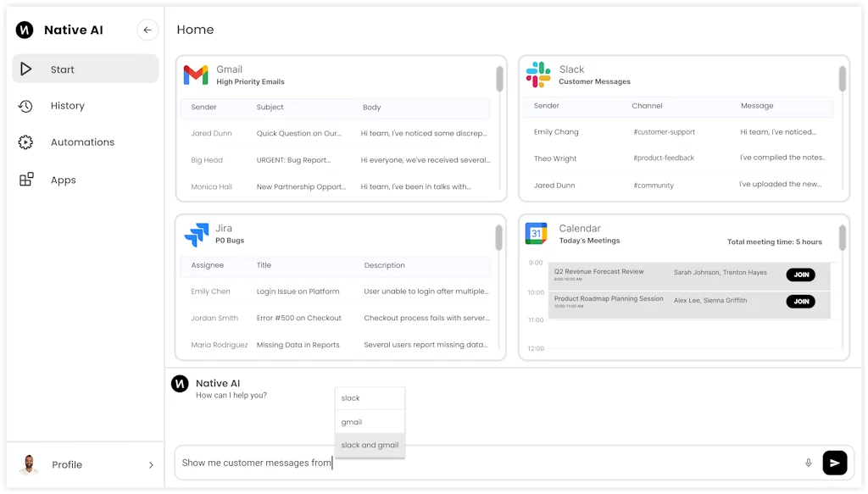Go to Automations page
Viewport: 868px width, 494px height.
coord(82,142)
